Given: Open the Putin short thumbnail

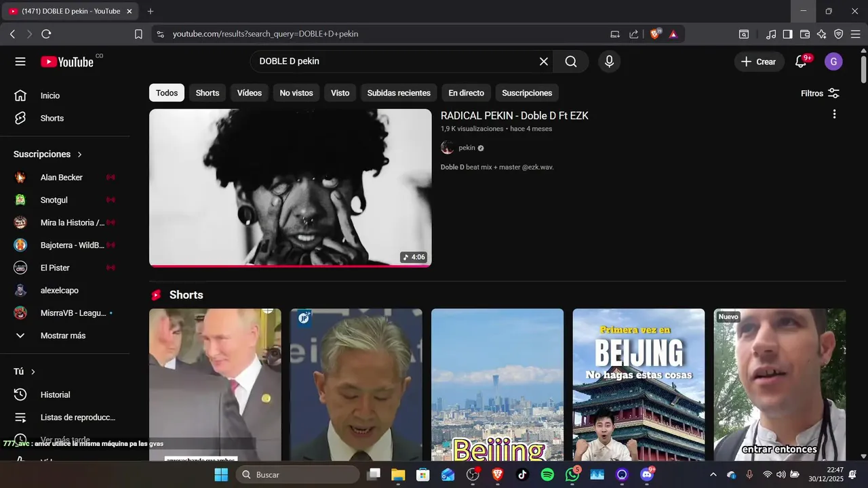Looking at the screenshot, I should click(215, 385).
